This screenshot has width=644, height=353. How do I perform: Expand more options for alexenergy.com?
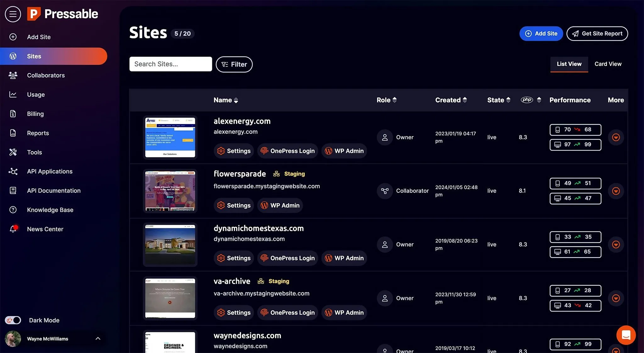point(616,137)
